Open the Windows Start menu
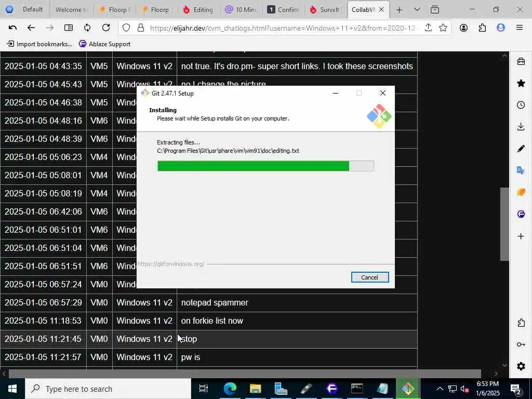This screenshot has height=399, width=532. (x=12, y=389)
